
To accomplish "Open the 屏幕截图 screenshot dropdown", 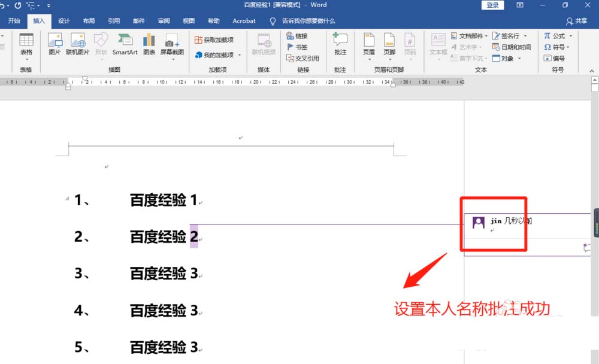I will pos(172,59).
